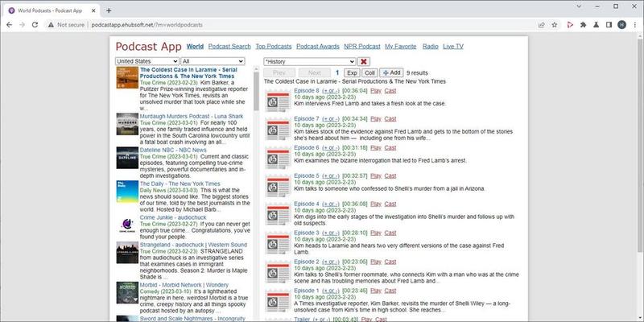Screen dimensions: 644x322
Task: Click the user profile avatar in Chrome
Action: pyautogui.click(x=621, y=25)
